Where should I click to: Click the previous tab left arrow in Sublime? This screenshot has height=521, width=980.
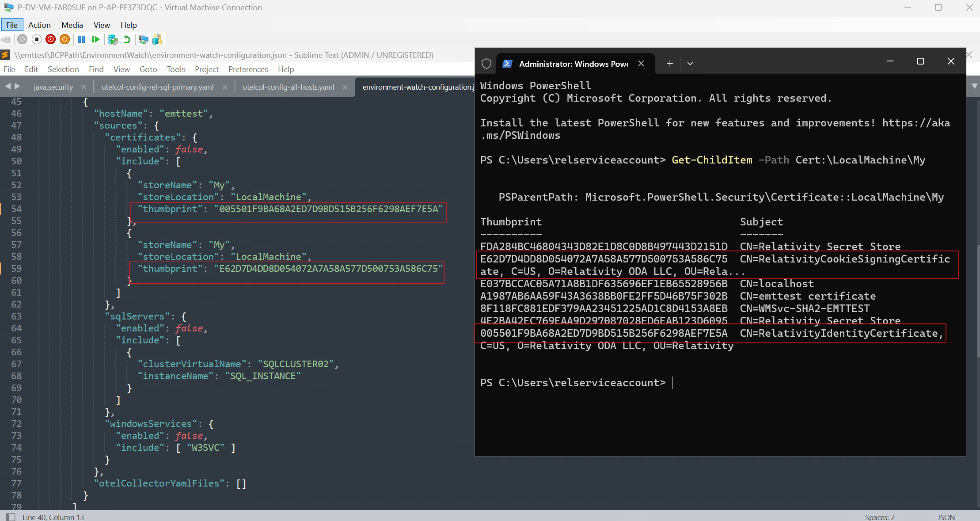point(8,86)
